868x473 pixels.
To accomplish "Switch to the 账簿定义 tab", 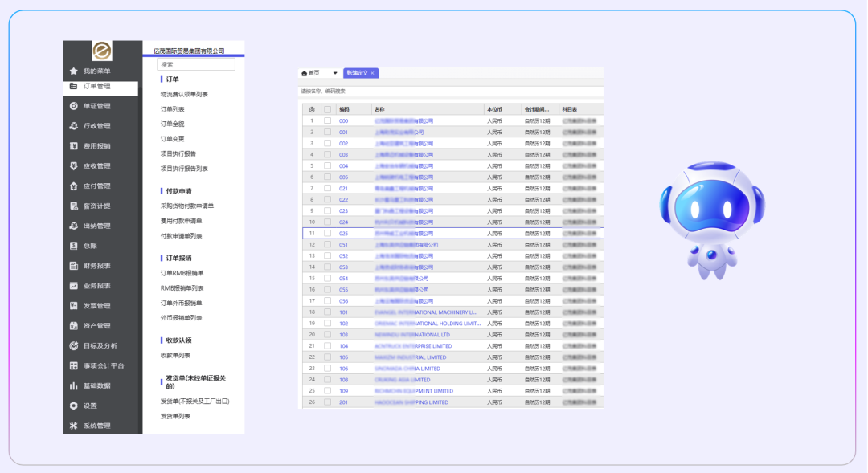I will tap(358, 73).
